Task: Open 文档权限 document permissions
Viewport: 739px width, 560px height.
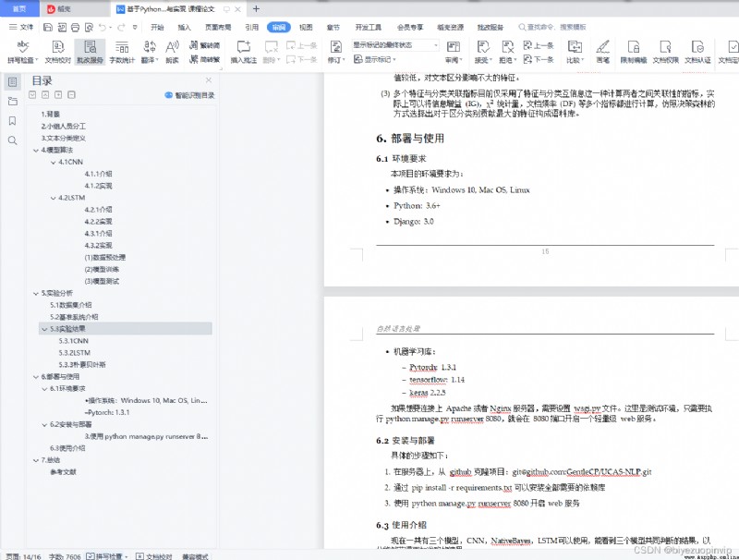Action: [x=665, y=52]
